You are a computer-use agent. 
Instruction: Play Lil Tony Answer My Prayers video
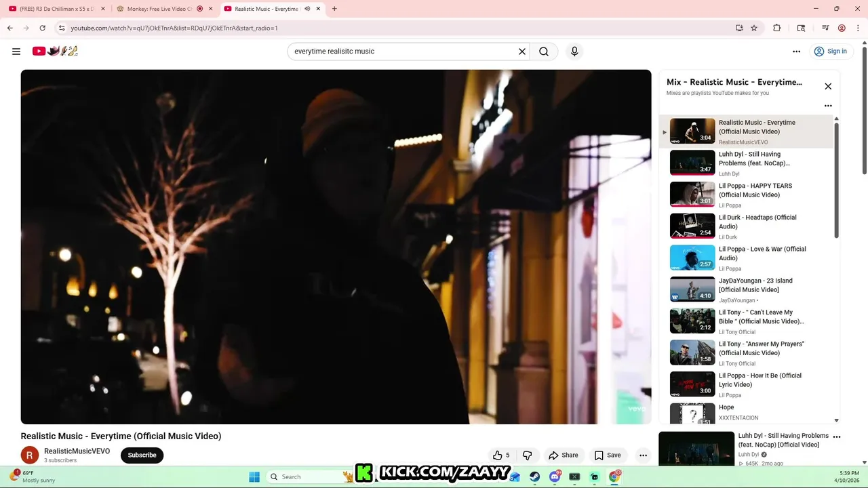point(746,352)
